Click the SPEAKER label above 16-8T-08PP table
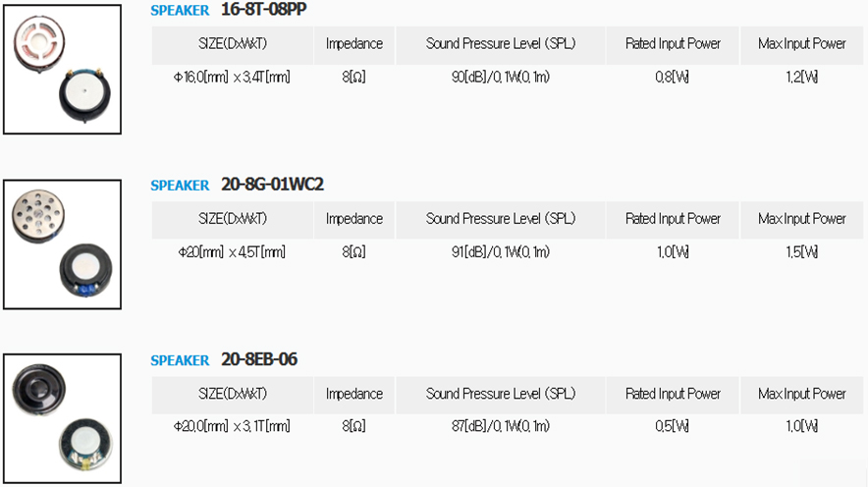Viewport: 868px width, 487px height. pos(180,11)
